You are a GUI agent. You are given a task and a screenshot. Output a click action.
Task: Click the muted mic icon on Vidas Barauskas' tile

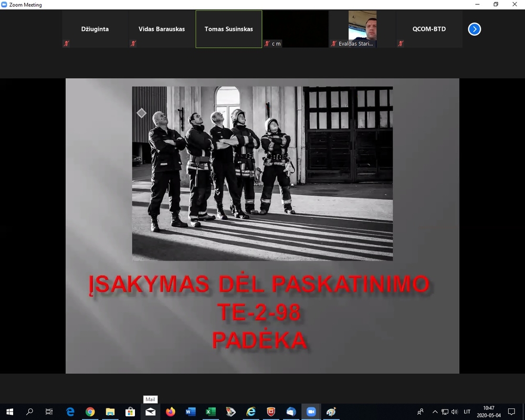[x=133, y=44]
